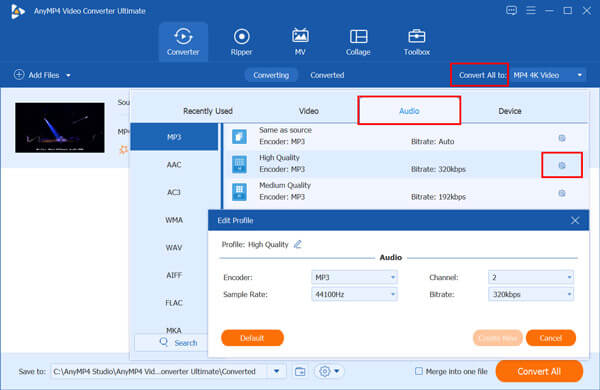
Task: Open the bottom settings gear
Action: click(x=324, y=371)
